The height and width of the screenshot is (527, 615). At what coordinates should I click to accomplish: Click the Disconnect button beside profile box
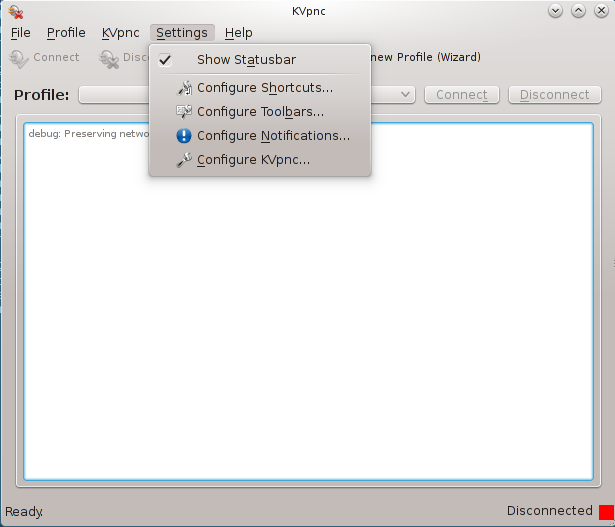pyautogui.click(x=555, y=95)
